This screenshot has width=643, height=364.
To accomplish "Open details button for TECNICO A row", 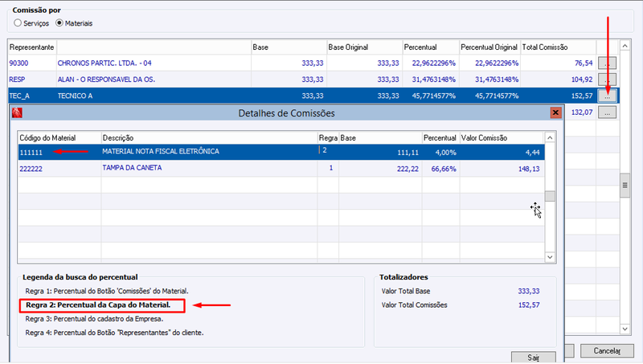I will [607, 96].
